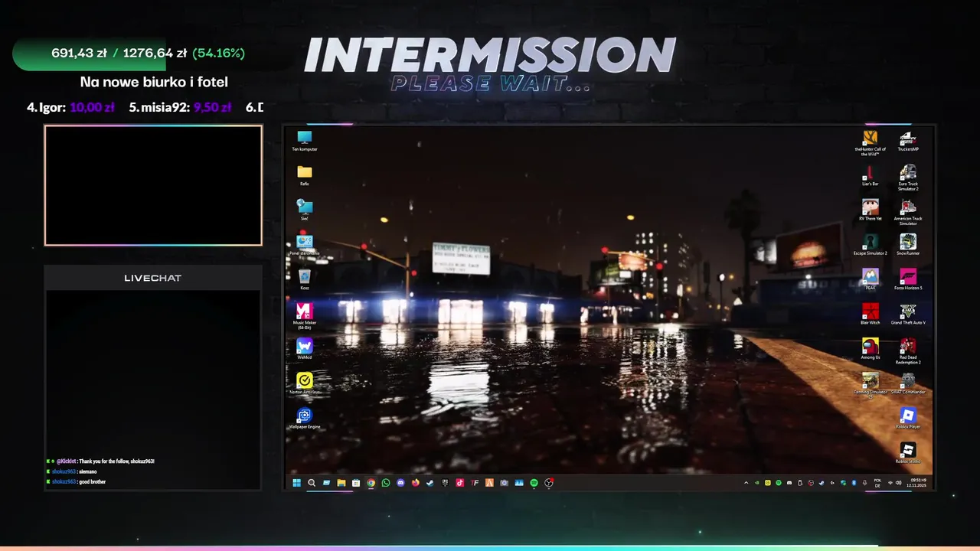Open Google Chrome in the taskbar

(x=371, y=483)
